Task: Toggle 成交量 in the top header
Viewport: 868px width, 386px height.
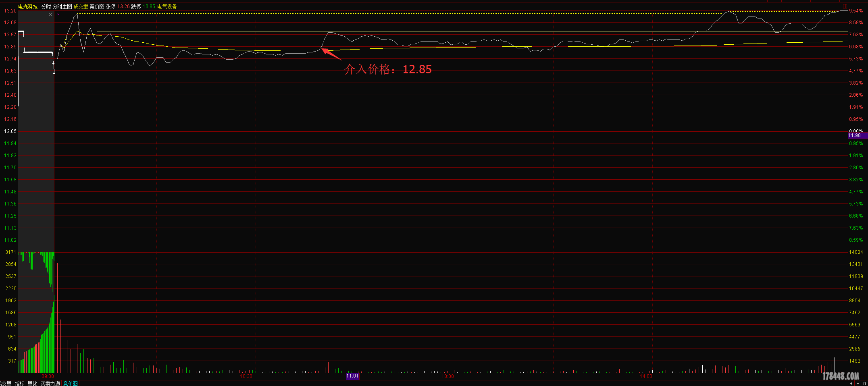Action: pyautogui.click(x=81, y=6)
